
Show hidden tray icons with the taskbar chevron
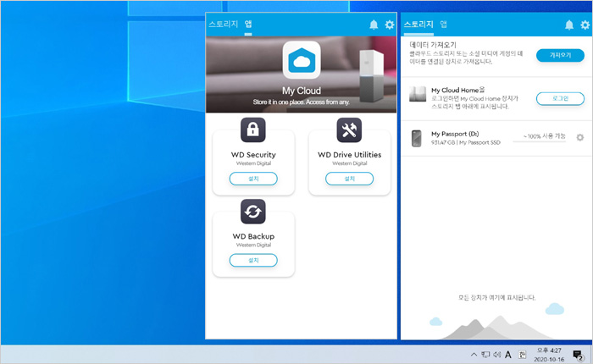(x=474, y=355)
